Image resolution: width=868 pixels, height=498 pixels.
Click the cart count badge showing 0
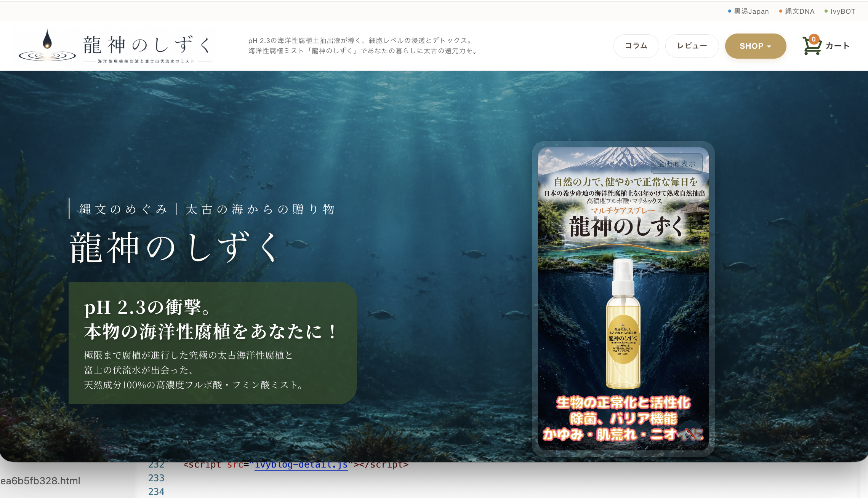814,39
